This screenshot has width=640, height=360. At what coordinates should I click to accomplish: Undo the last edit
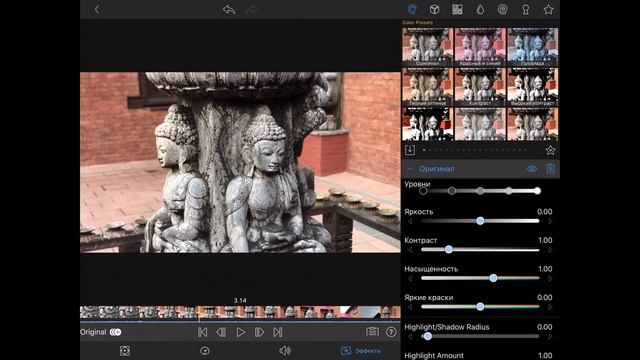point(229,9)
